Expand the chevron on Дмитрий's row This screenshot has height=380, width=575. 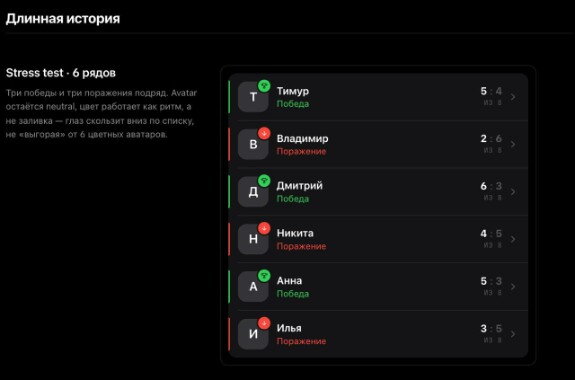tap(513, 192)
